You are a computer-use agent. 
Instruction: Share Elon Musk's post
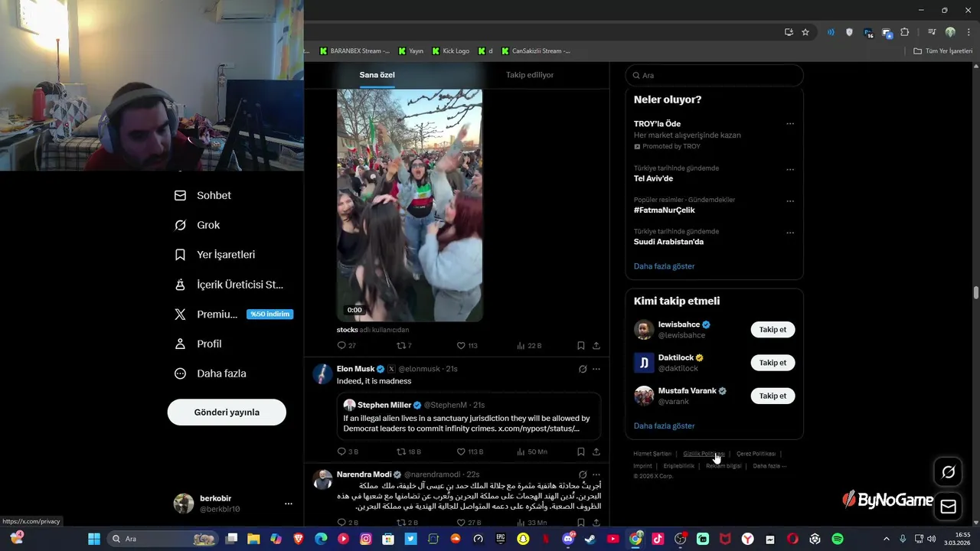(596, 452)
